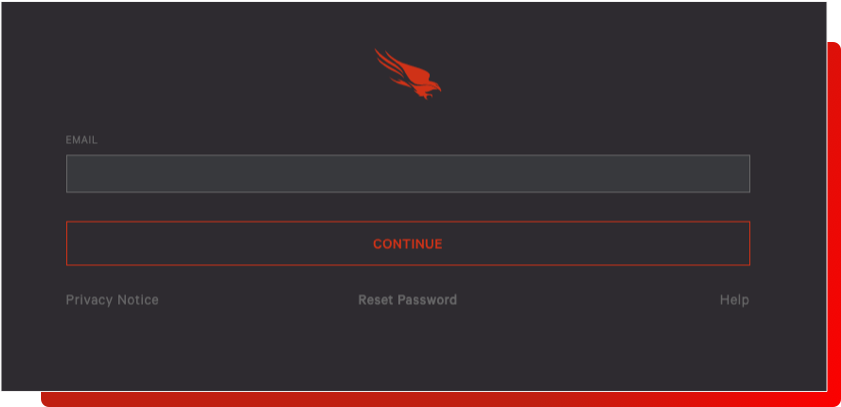The height and width of the screenshot is (407, 841).
Task: Tap the falcon wing of the logo
Action: [394, 65]
